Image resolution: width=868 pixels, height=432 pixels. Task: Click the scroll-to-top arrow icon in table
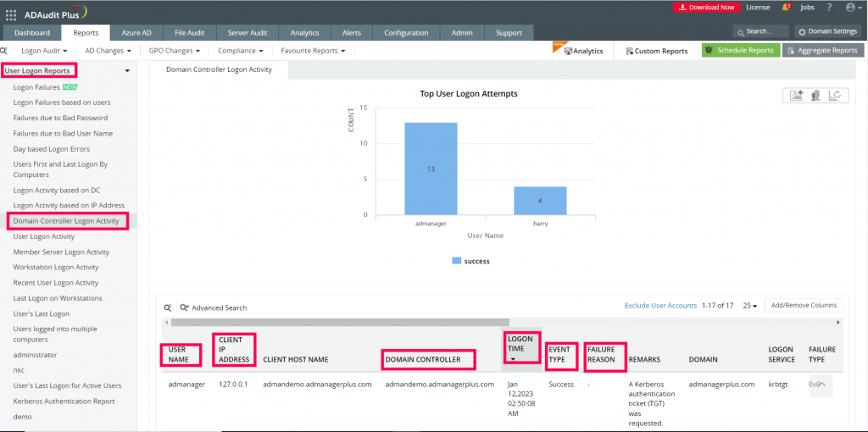(822, 384)
